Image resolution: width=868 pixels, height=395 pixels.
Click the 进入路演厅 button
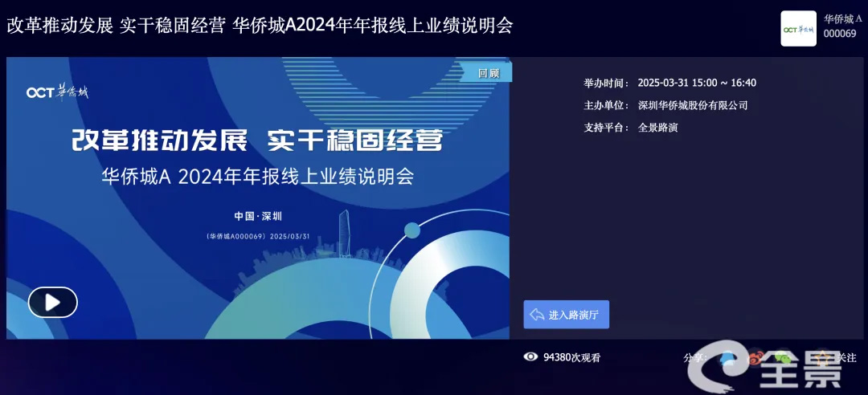[x=567, y=315]
